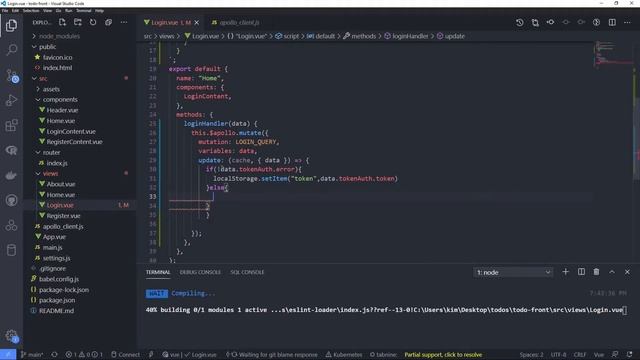Click CRLF line ending selector
Viewport: 640px width, 360px height.
(580, 355)
